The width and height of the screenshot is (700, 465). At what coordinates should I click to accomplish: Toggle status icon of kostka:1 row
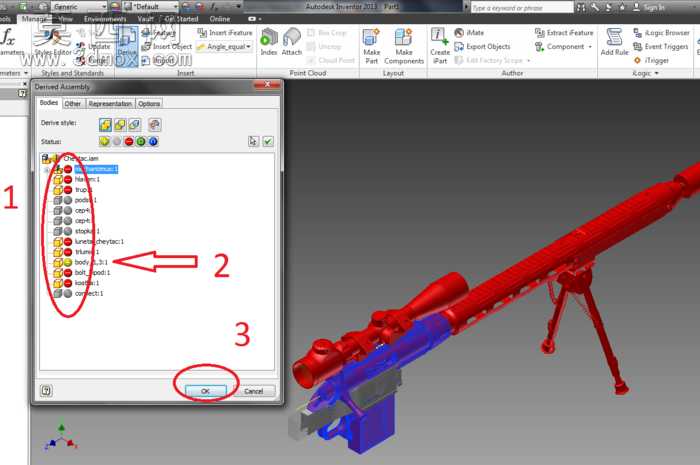[68, 283]
